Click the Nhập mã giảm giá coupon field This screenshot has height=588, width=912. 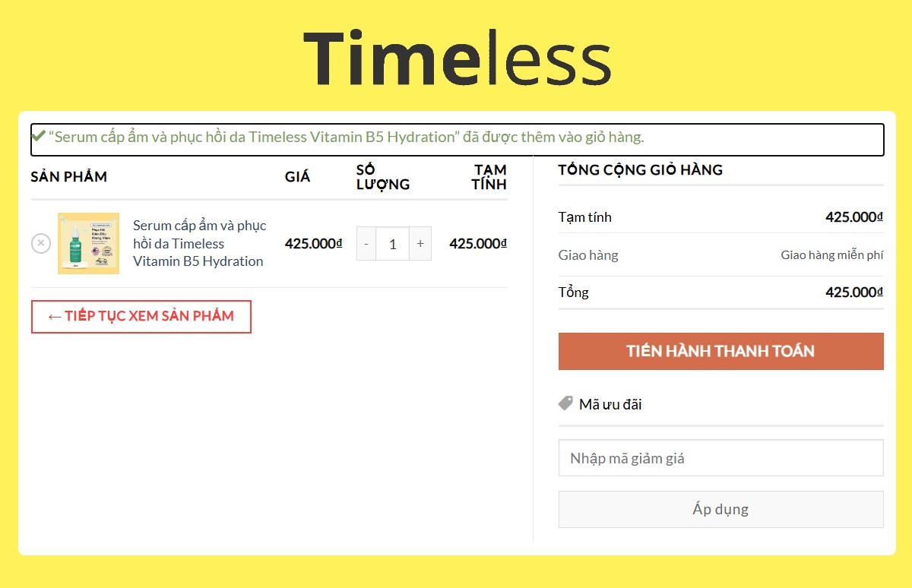[x=720, y=457]
